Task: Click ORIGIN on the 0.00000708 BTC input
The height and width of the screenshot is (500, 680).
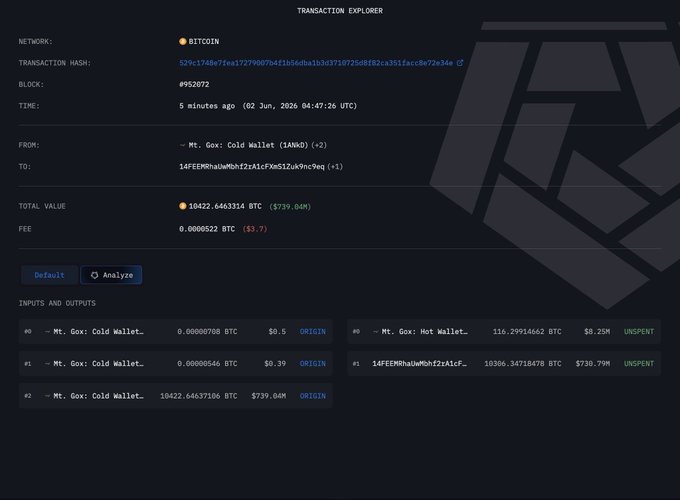Action: click(x=313, y=331)
